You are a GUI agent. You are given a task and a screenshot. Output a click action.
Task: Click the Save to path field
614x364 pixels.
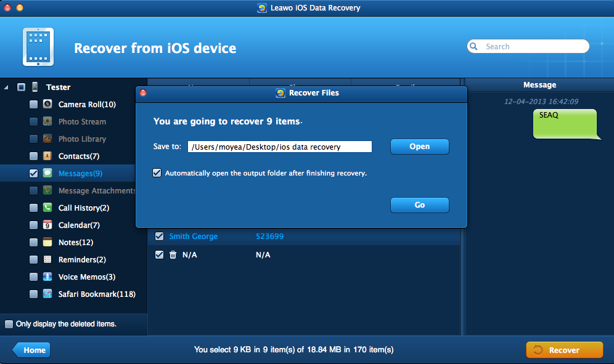(280, 147)
